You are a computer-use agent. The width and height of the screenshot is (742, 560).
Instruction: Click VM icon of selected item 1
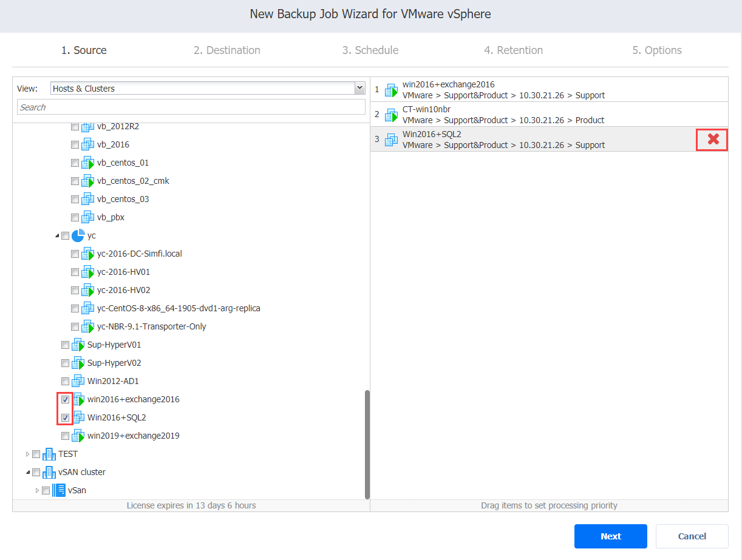[391, 90]
